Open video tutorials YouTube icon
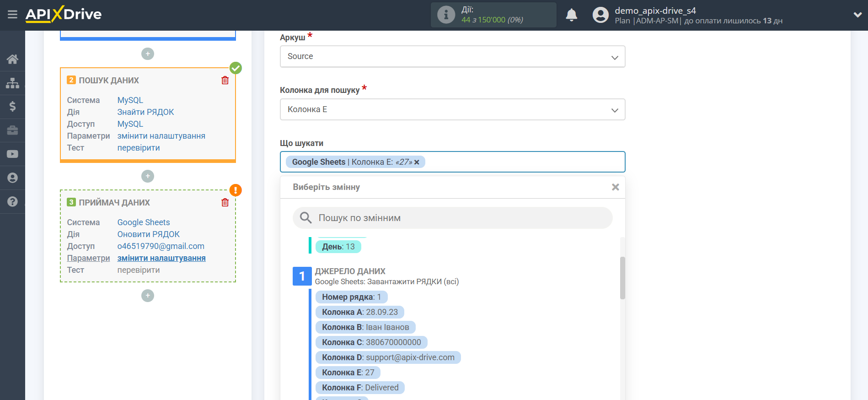 click(12, 154)
